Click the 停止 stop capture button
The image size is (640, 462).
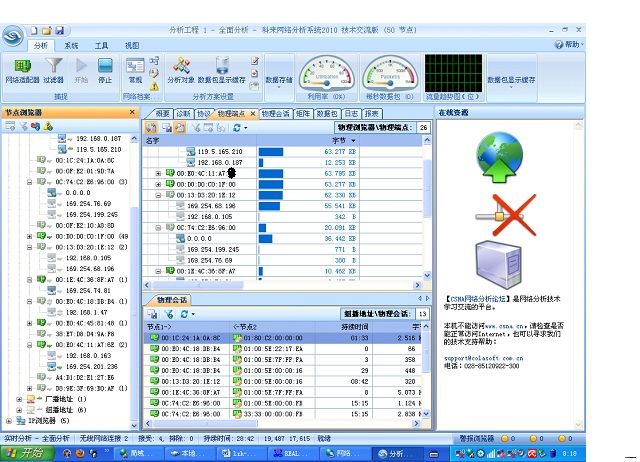click(x=105, y=71)
